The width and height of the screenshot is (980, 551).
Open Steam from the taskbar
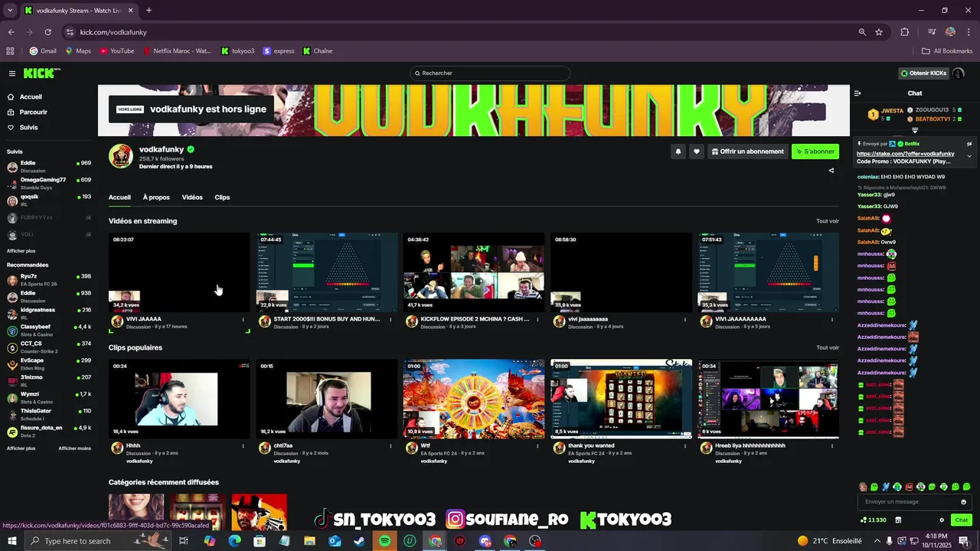tap(360, 541)
